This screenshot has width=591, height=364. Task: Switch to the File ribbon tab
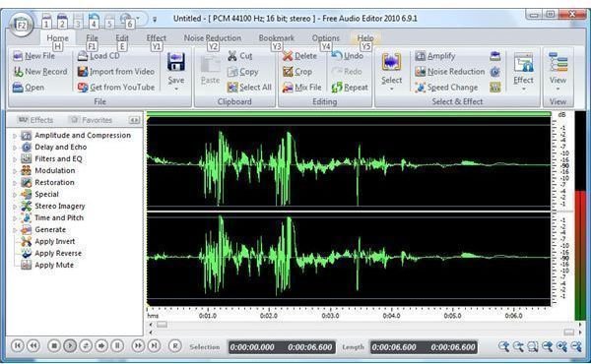tap(92, 38)
